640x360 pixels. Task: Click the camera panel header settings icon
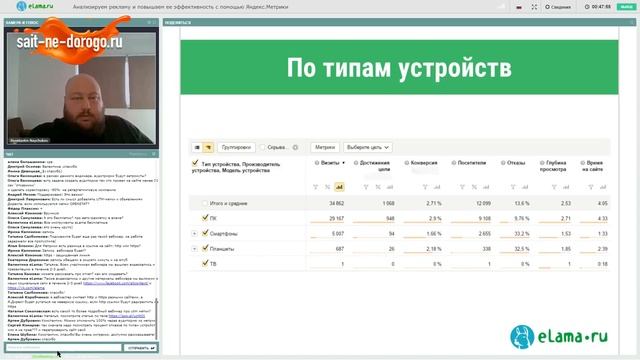[149, 22]
